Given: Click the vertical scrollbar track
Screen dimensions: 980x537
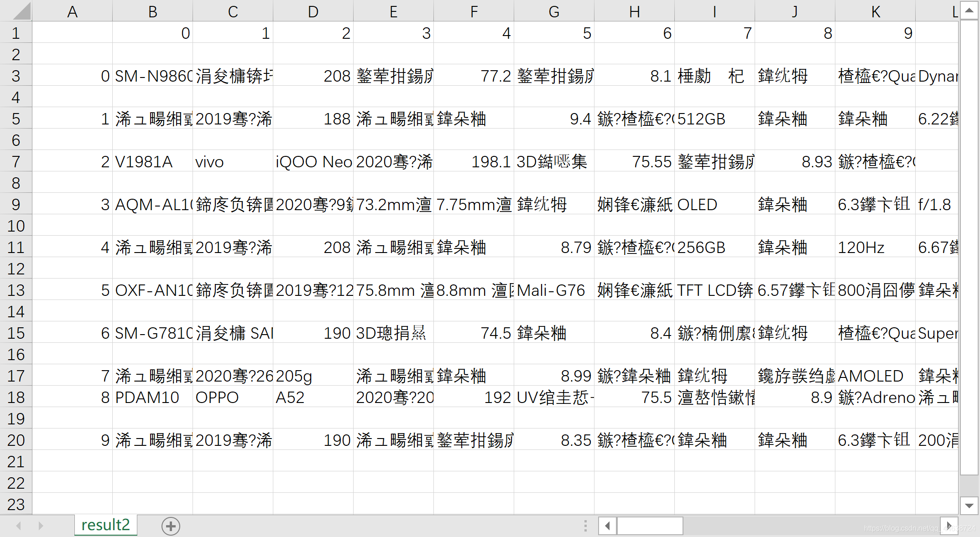Looking at the screenshot, I should [x=969, y=485].
